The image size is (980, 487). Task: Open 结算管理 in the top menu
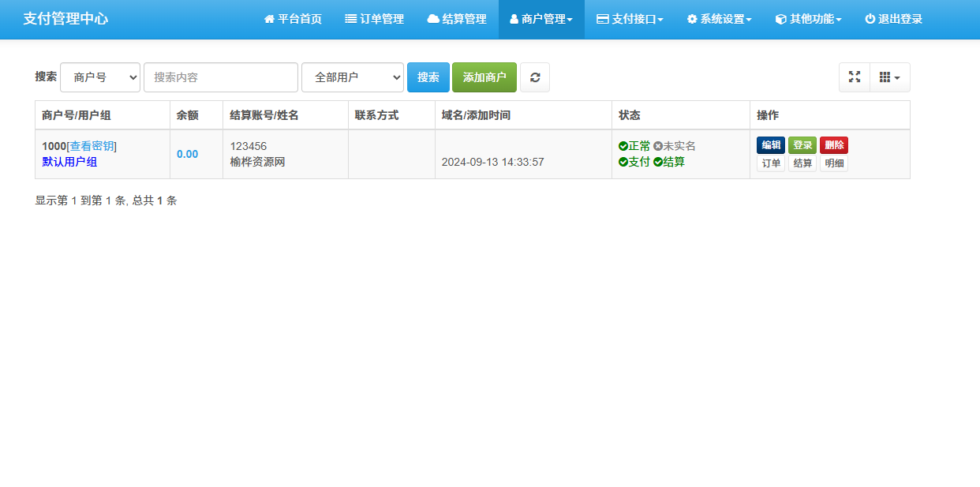(x=457, y=19)
